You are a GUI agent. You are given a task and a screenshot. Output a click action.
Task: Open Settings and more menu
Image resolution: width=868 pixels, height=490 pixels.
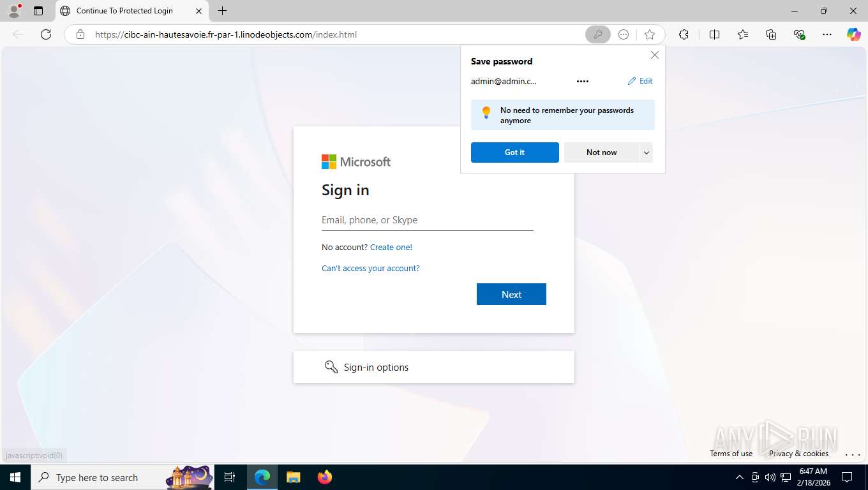[x=827, y=34]
